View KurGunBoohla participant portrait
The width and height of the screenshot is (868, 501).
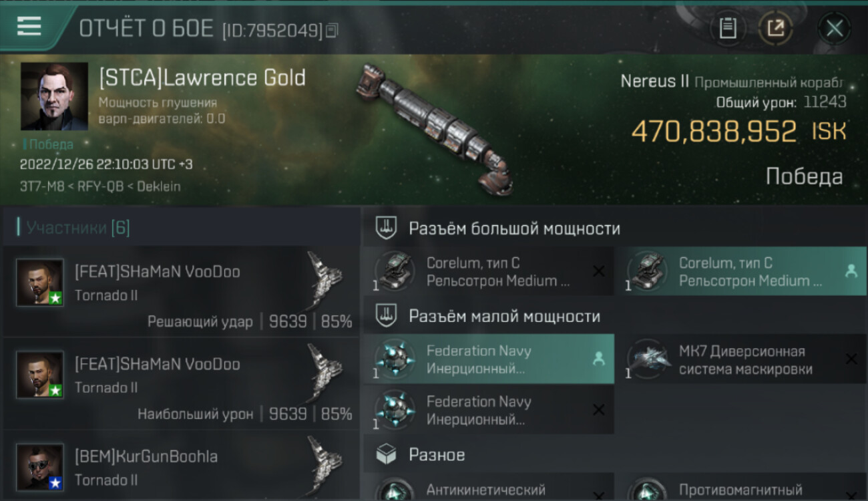(x=40, y=467)
